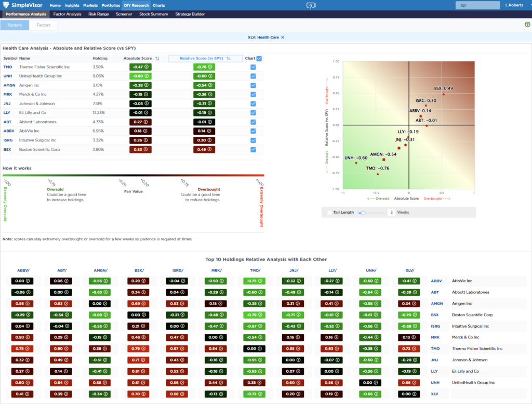Image resolution: width=532 pixels, height=404 pixels.
Task: Open TMO/ABBV -0.75 matrix cell
Action: pos(254,281)
